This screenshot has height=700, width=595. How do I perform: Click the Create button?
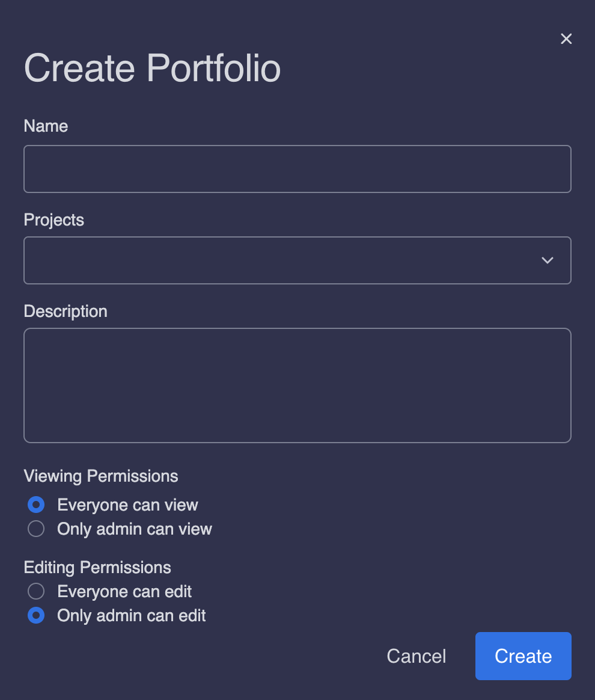point(523,656)
